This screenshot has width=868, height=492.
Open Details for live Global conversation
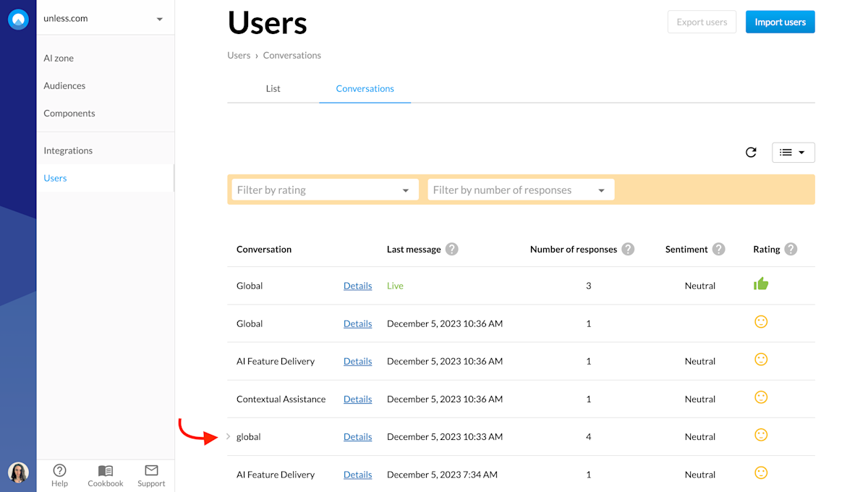click(x=357, y=286)
